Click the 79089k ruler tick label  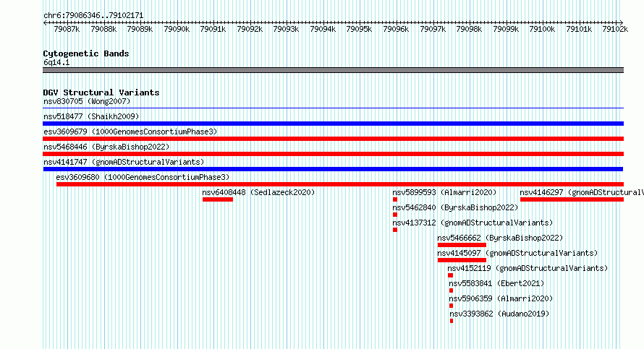pyautogui.click(x=140, y=29)
